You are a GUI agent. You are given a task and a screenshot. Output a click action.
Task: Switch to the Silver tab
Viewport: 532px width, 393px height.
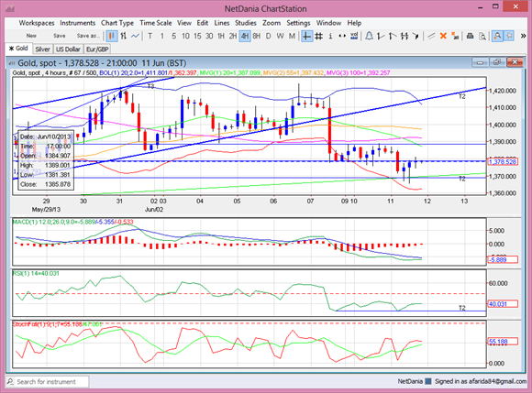pos(43,49)
